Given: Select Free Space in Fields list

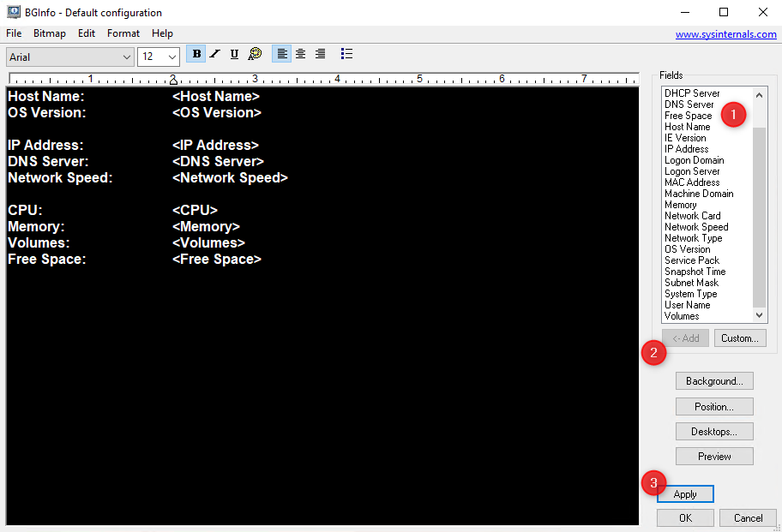Looking at the screenshot, I should pyautogui.click(x=688, y=116).
